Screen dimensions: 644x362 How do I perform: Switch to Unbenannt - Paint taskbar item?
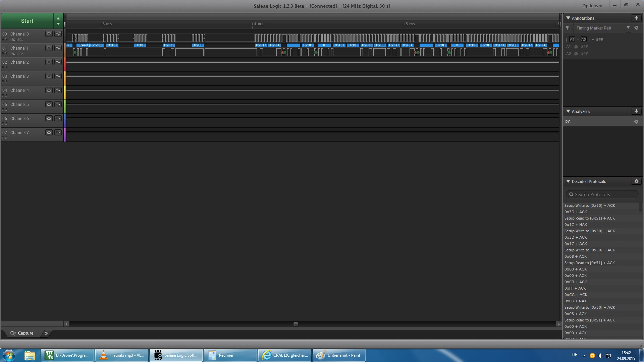point(339,355)
